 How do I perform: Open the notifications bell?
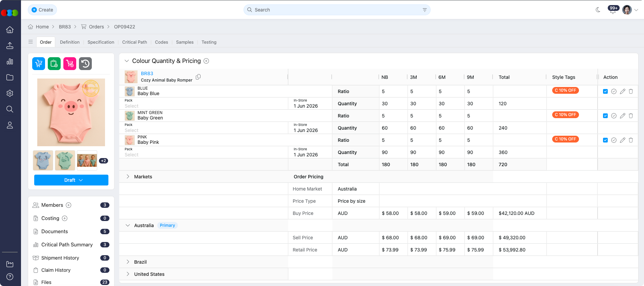[612, 10]
